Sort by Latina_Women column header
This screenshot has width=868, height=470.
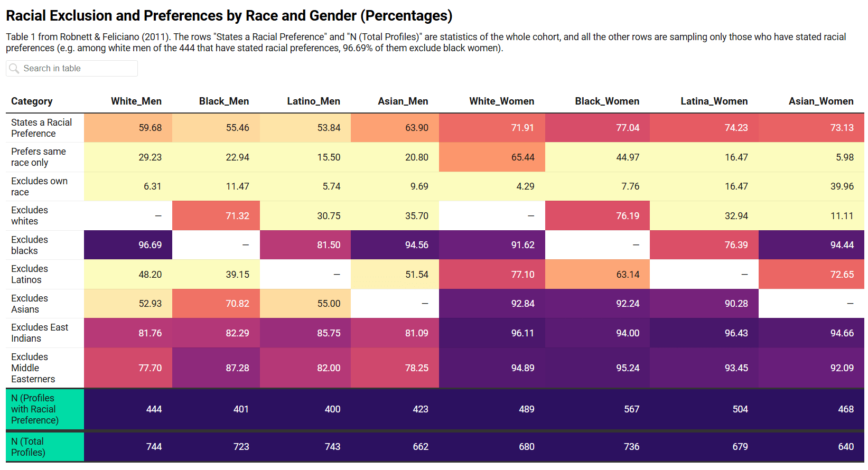point(714,101)
